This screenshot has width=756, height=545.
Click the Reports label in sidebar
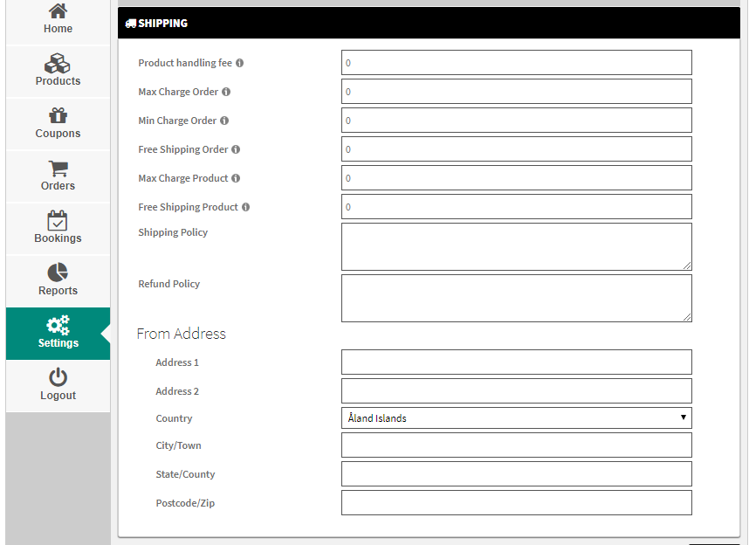click(58, 291)
